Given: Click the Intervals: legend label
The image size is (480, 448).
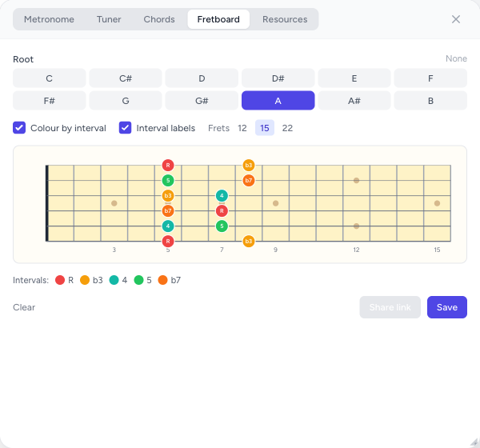Looking at the screenshot, I should 31,280.
